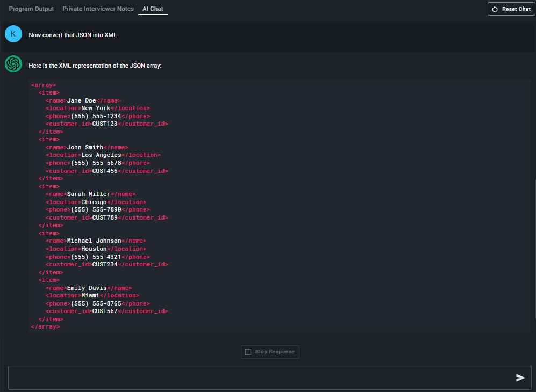
Task: Click the opening <array> tag in code
Action: pos(44,85)
